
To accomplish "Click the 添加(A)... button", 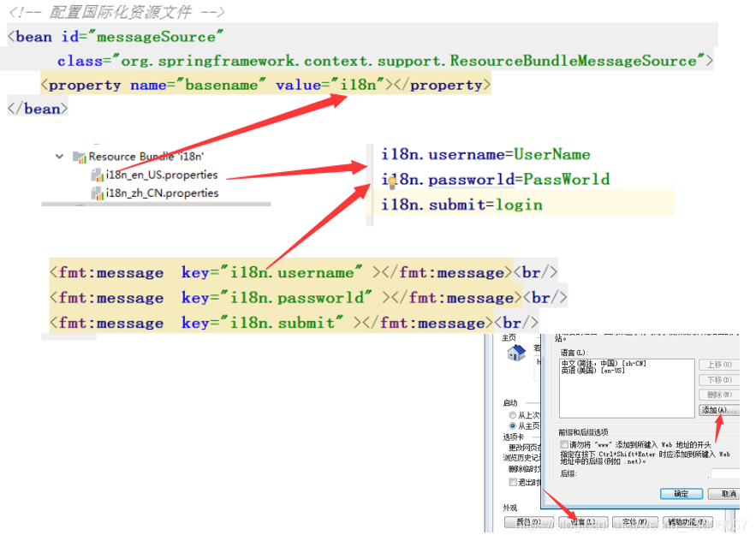I will pyautogui.click(x=719, y=410).
